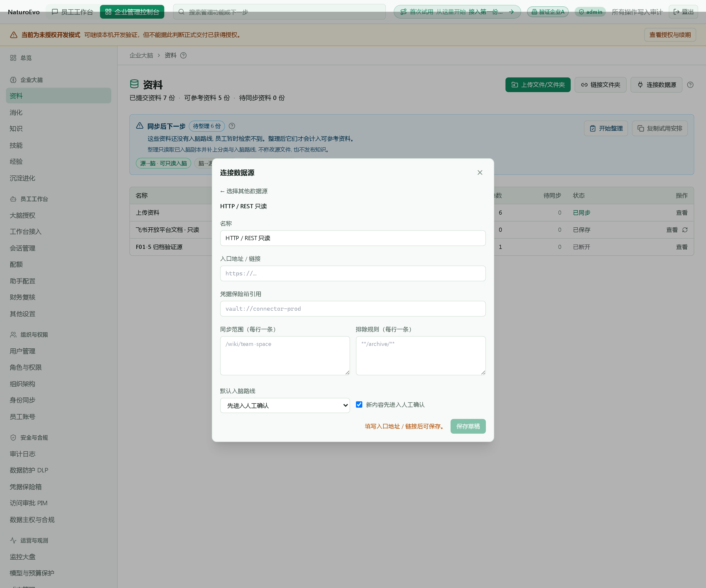The image size is (706, 588).
Task: Expand the 首次试用 onboarding arrow pill
Action: point(457,12)
